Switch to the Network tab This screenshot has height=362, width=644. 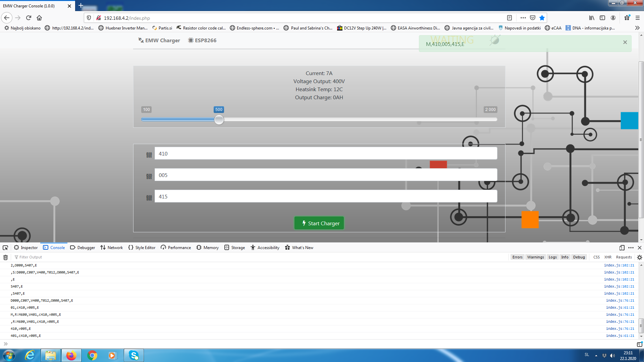(x=112, y=248)
